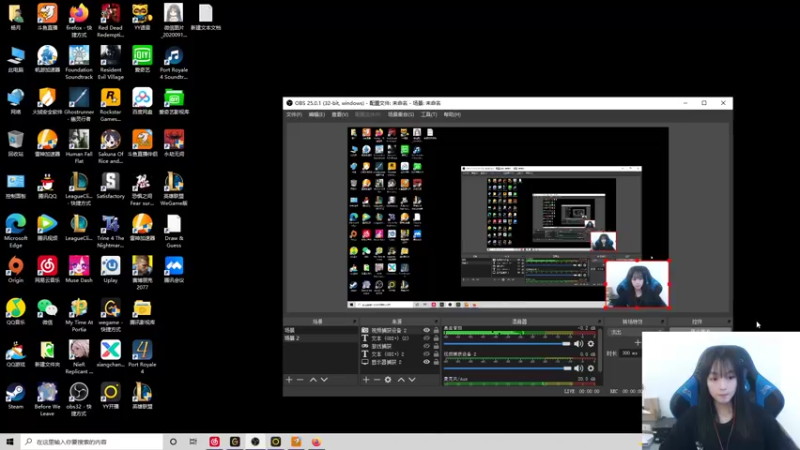Viewport: 800px width, 450px height.
Task: Click mixer panel vertical scrollbar
Action: [601, 352]
